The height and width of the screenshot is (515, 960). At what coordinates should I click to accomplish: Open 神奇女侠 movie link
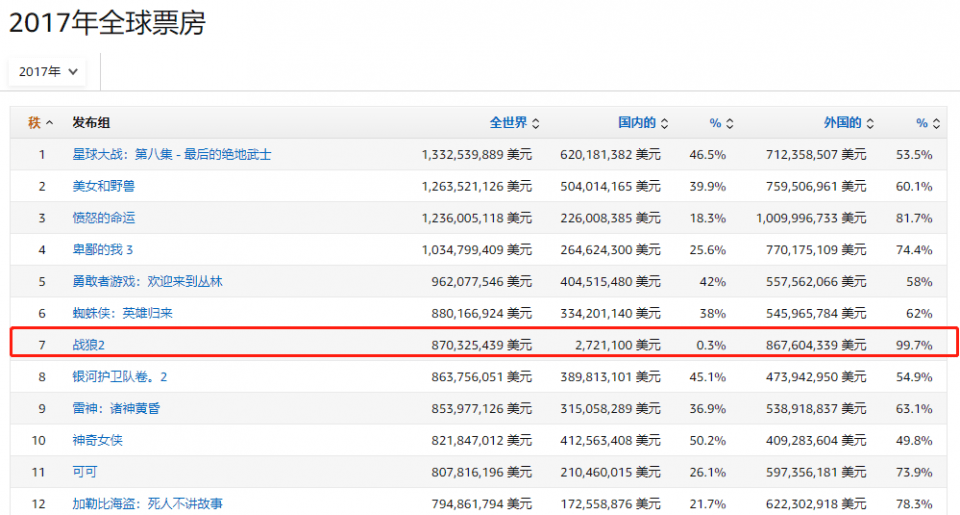click(98, 441)
